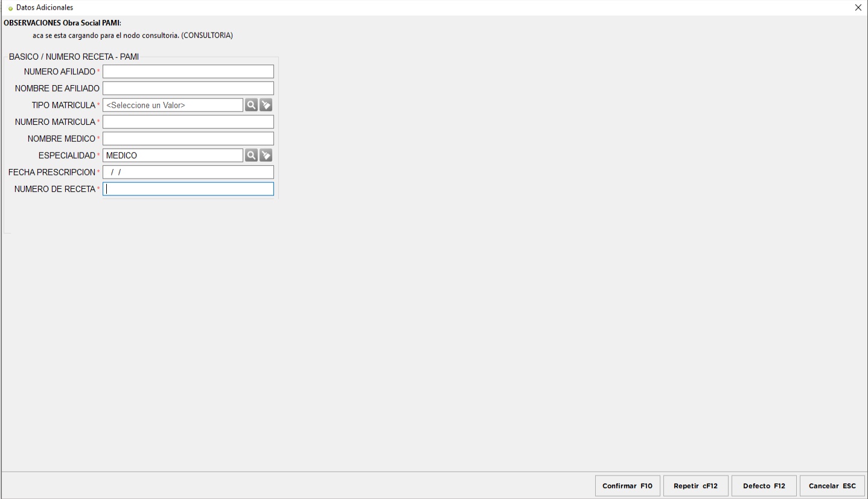Click the NOMBRE MEDICO input field
Screen dimensions: 868x499
(x=188, y=138)
